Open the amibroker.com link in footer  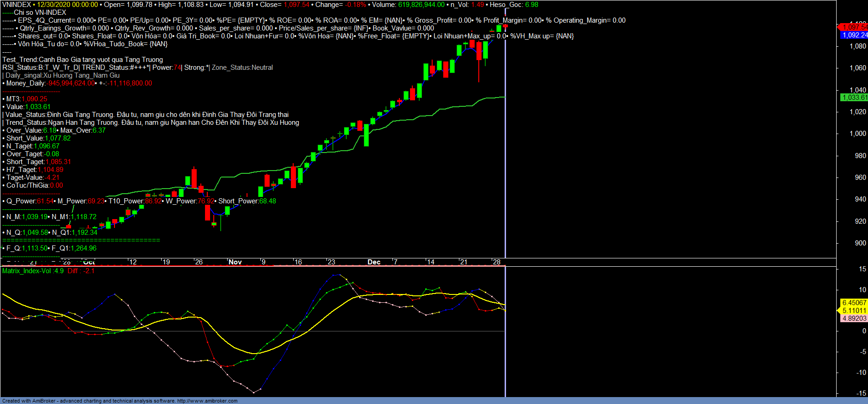click(207, 401)
